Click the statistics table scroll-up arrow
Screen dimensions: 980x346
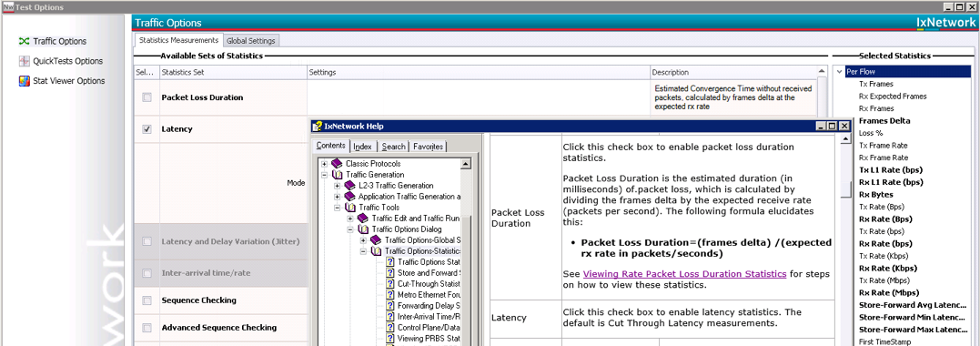[x=822, y=73]
